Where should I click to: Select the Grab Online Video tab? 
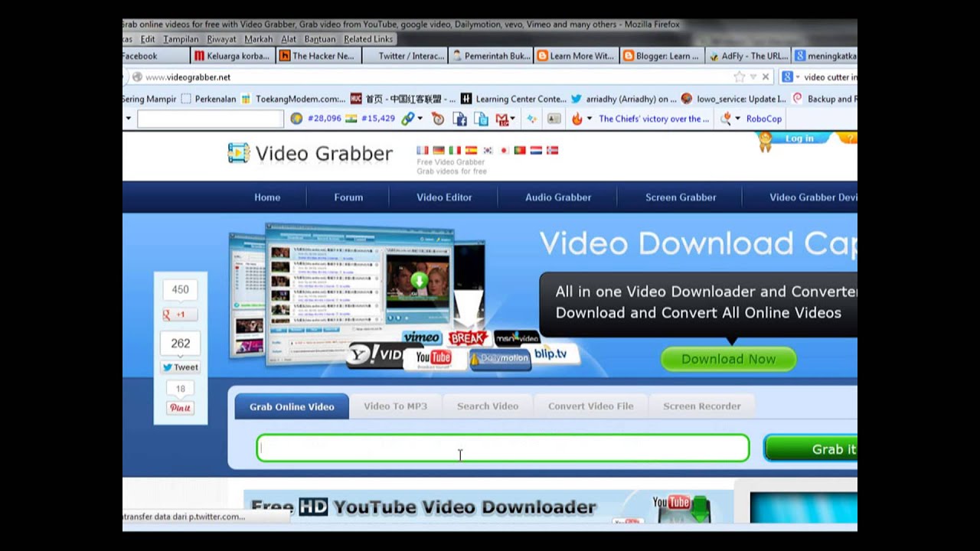tap(292, 406)
